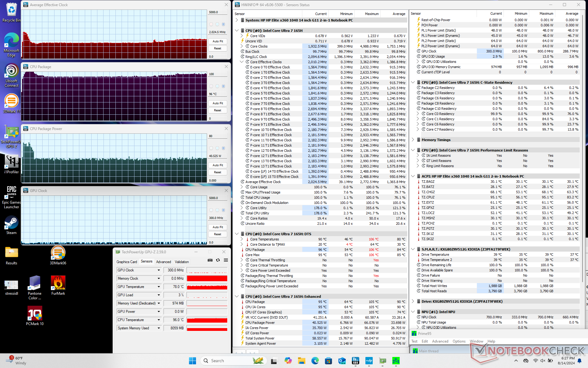Click the GPU-Z refresh icon
Viewport: 588px width, 368px height.
[x=218, y=260]
